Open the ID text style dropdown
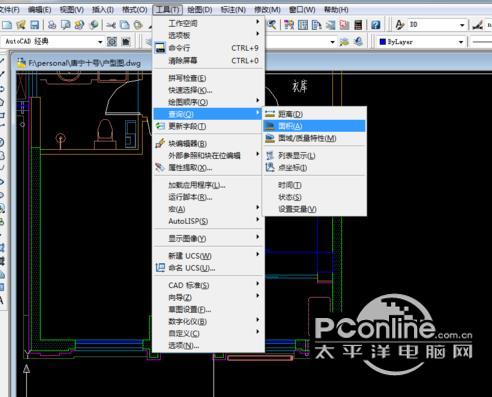This screenshot has width=492, height=397. 462,25
